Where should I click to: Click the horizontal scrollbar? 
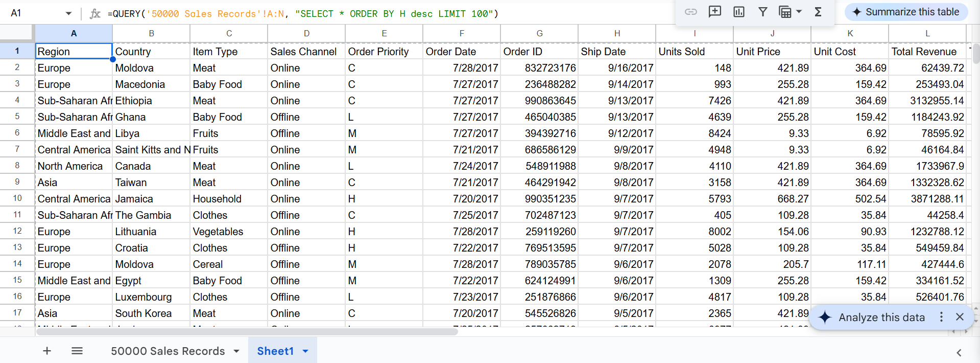tap(247, 332)
